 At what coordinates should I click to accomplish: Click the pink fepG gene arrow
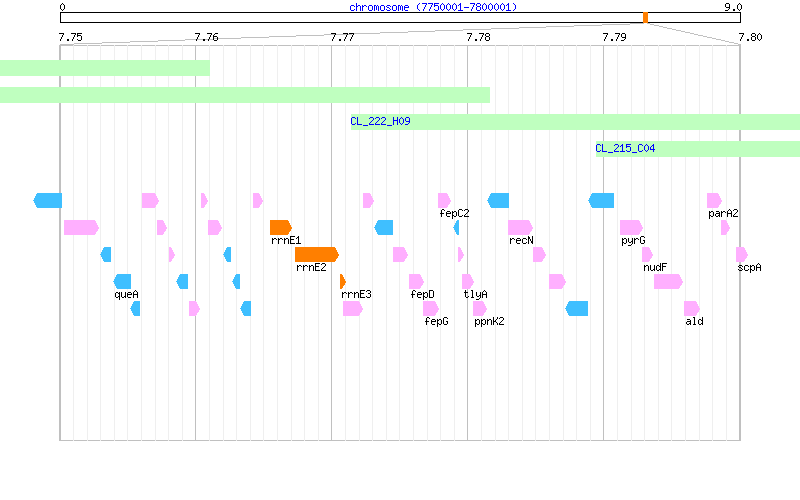coord(431,309)
